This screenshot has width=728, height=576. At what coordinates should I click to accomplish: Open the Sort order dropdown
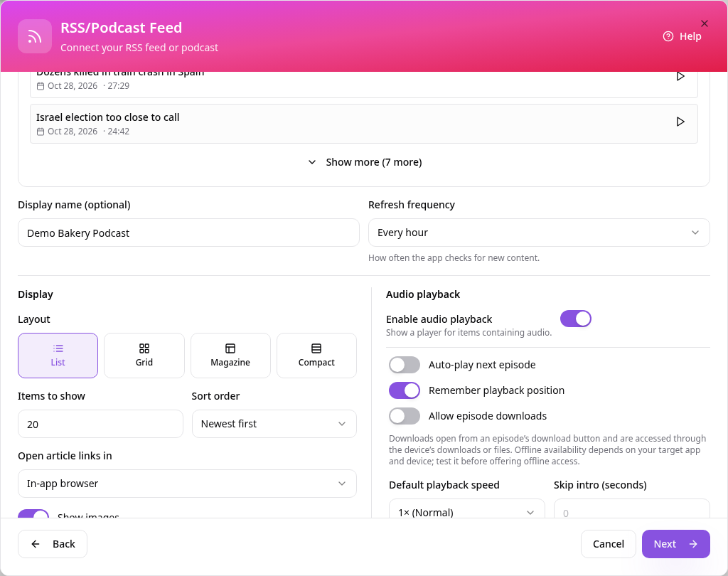coord(274,424)
